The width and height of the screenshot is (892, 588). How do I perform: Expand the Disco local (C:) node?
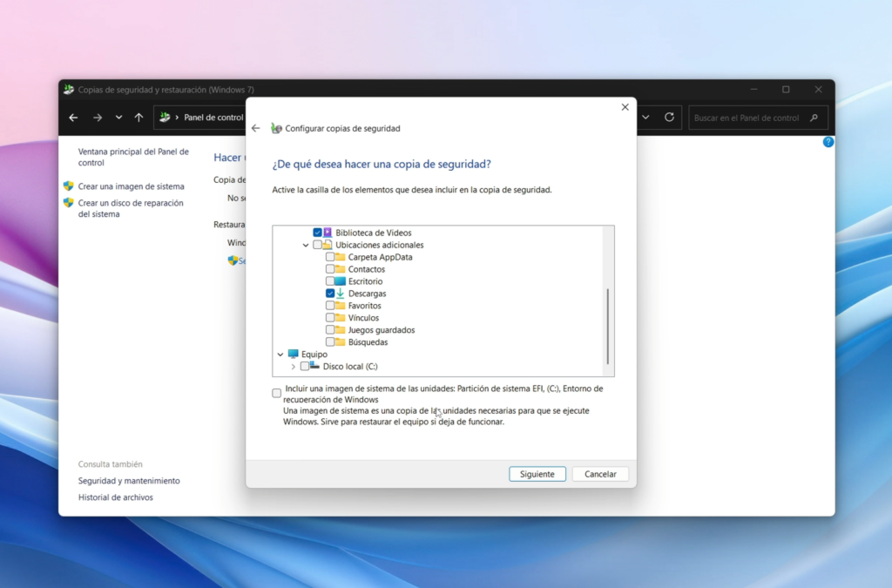pos(294,367)
